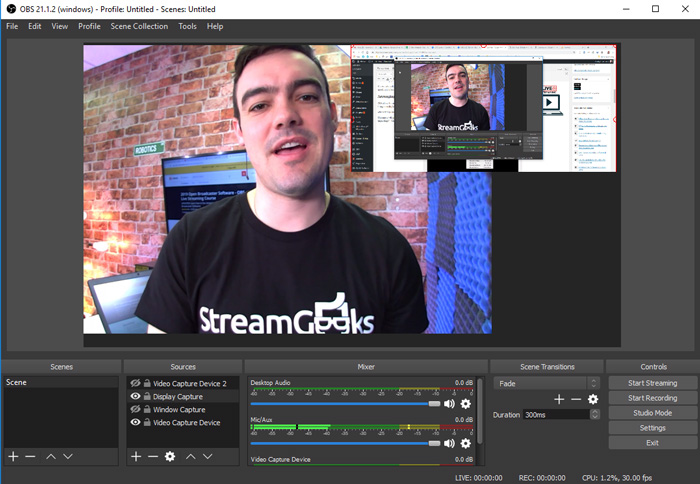Click lock icon of Video Capture Device
This screenshot has width=700, height=484.
tap(147, 422)
